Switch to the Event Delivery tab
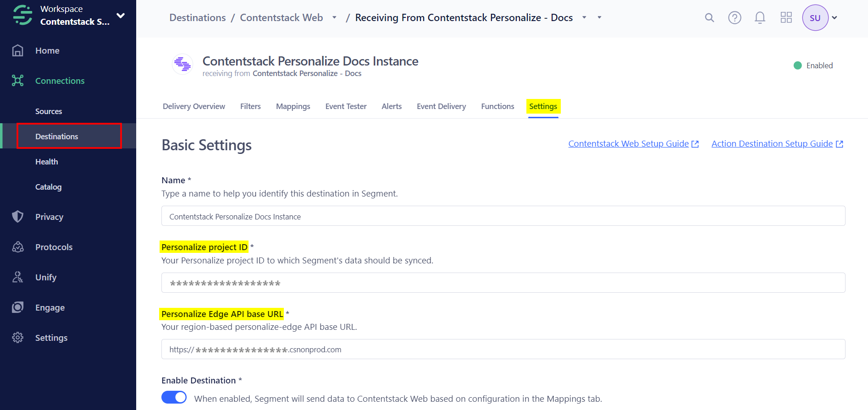The width and height of the screenshot is (868, 410). (x=441, y=106)
